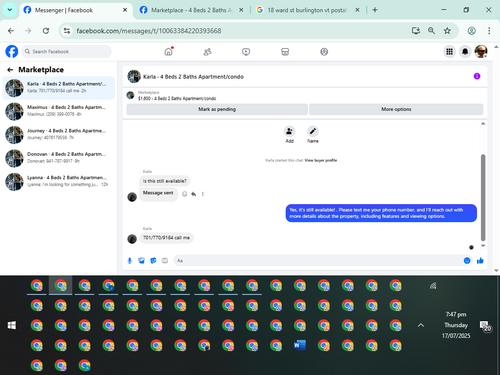View site information in address bar
500x375 pixels.
click(67, 31)
